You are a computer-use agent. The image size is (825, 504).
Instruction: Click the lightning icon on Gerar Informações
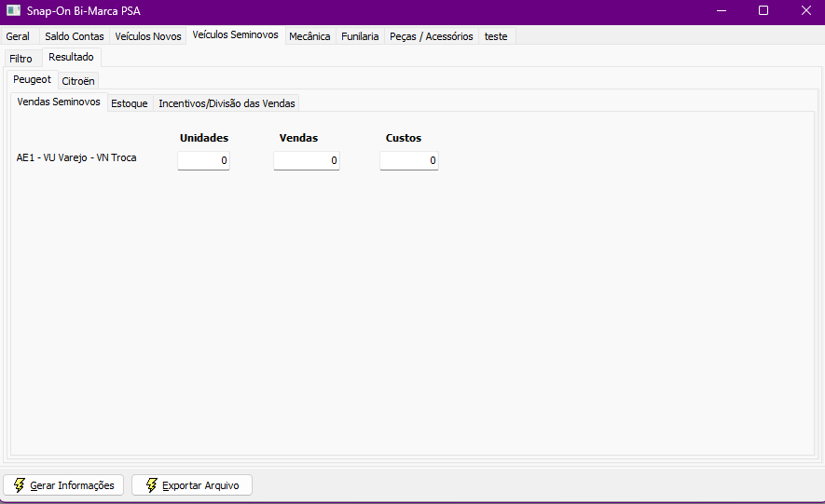click(x=20, y=485)
